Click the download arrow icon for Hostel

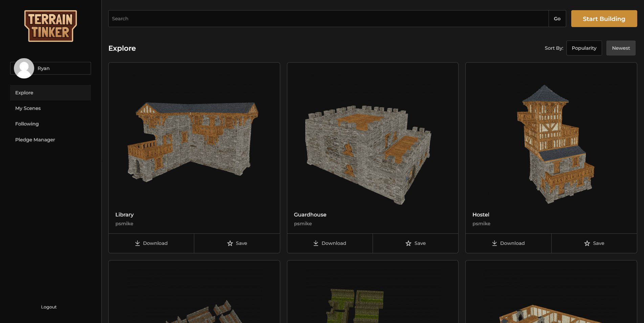pyautogui.click(x=494, y=243)
